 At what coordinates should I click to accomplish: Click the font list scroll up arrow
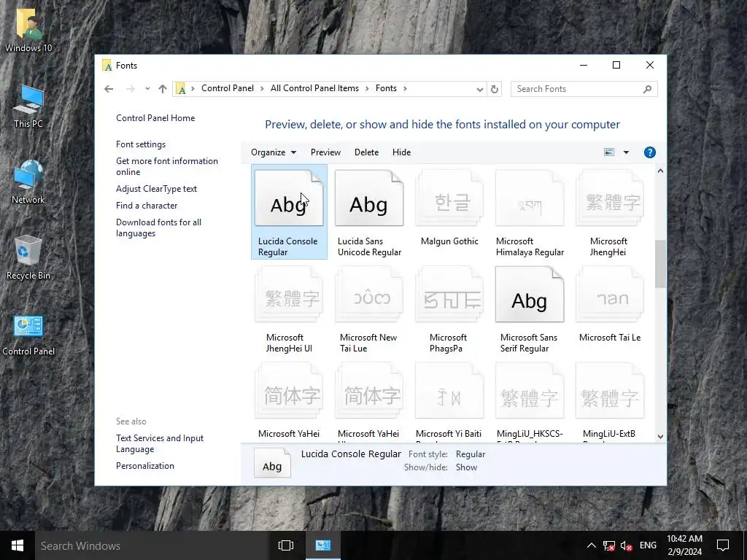[660, 171]
